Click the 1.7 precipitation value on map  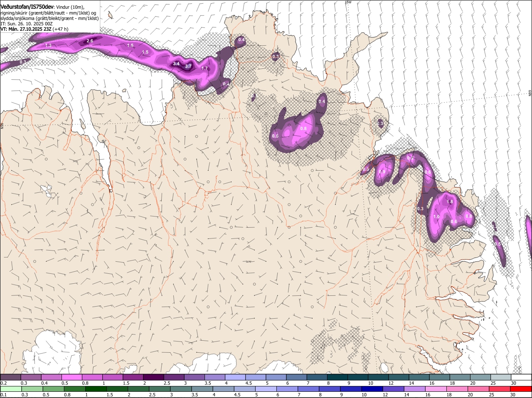[x=204, y=68]
